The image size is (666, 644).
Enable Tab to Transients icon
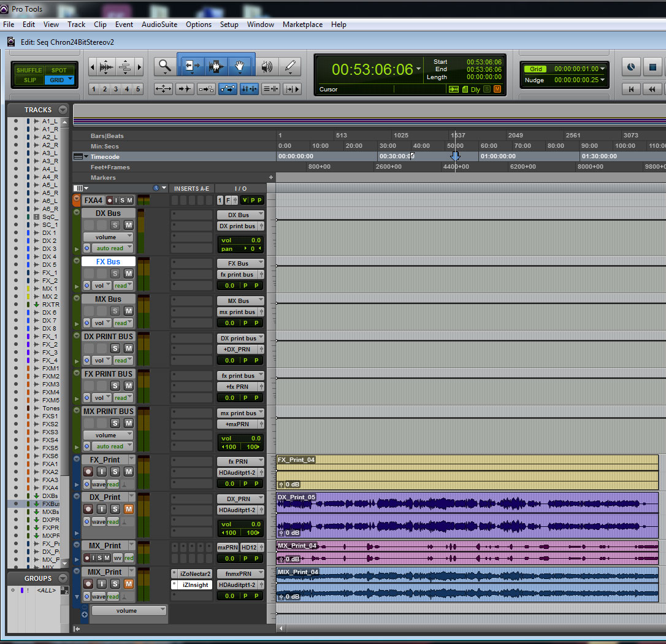tap(185, 89)
